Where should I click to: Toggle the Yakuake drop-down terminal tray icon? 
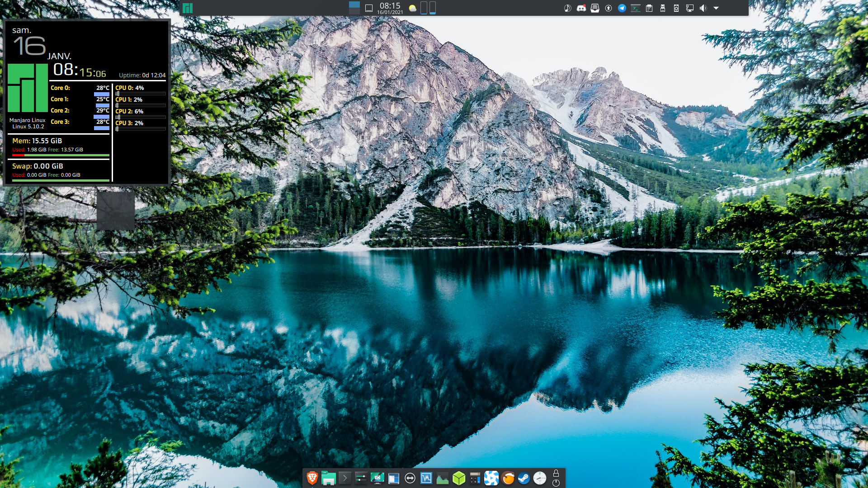click(636, 8)
